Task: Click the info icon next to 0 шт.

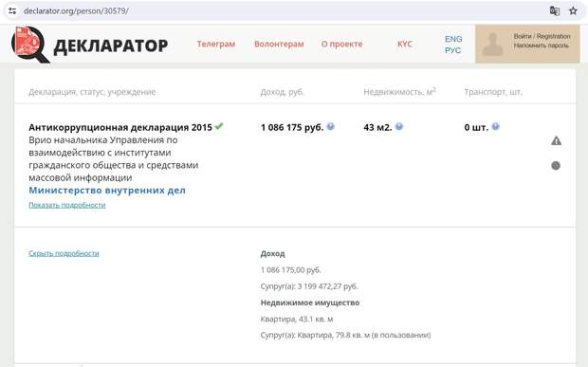Action: point(495,126)
